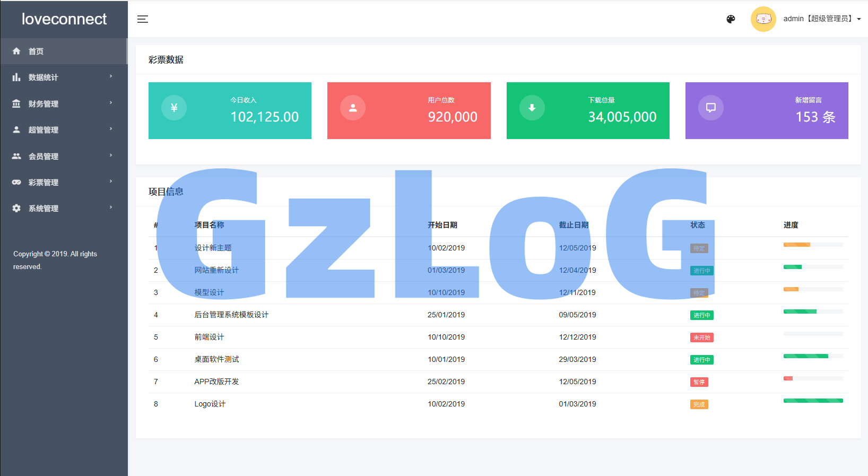Click project name 后台管理系统模板设计

(x=231, y=315)
